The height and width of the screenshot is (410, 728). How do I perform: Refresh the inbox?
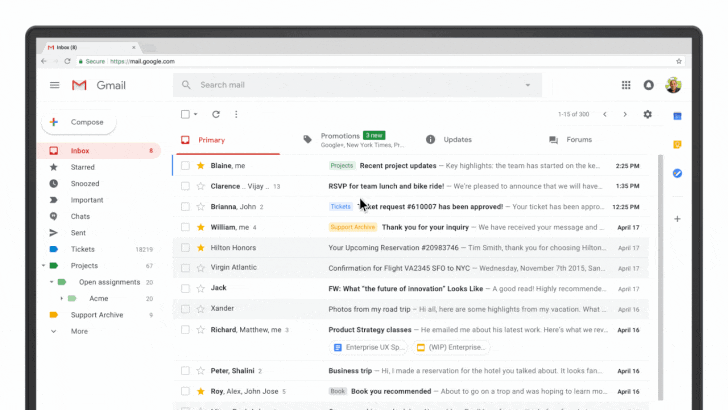pos(216,114)
